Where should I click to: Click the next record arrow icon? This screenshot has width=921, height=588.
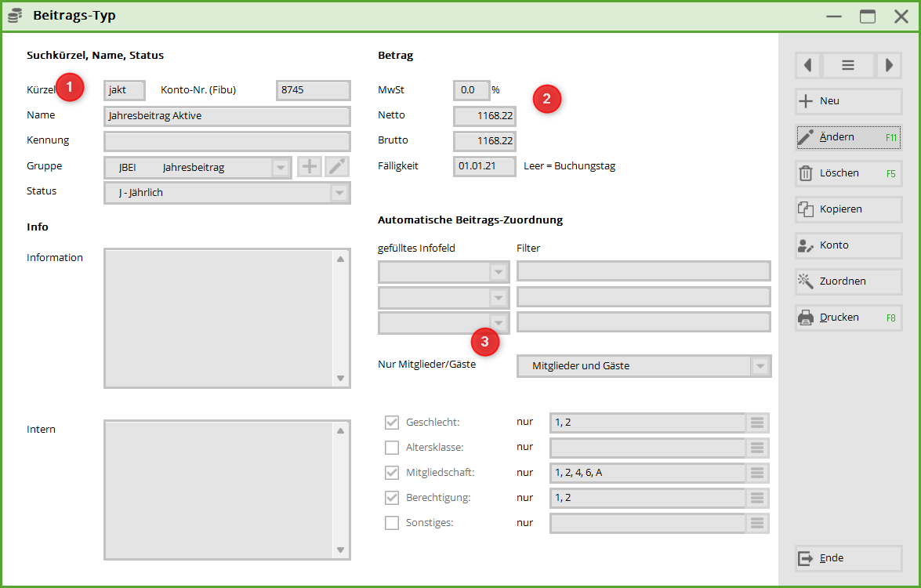coord(888,66)
